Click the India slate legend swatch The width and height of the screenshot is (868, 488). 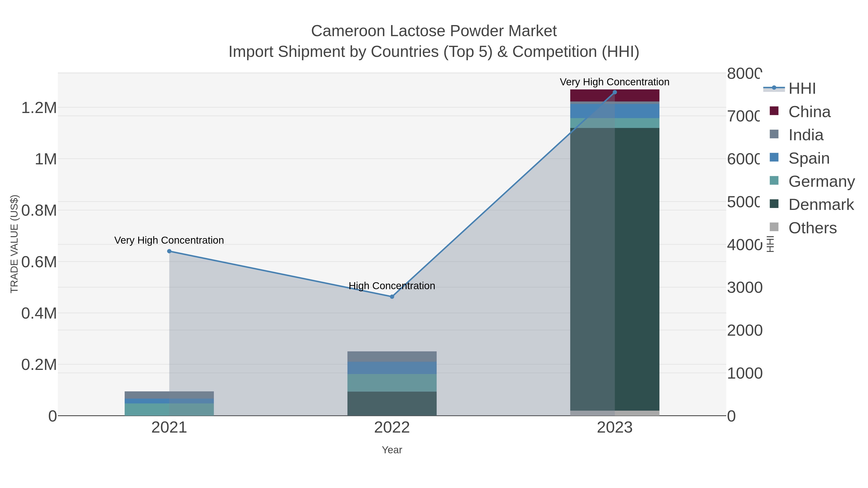click(774, 134)
